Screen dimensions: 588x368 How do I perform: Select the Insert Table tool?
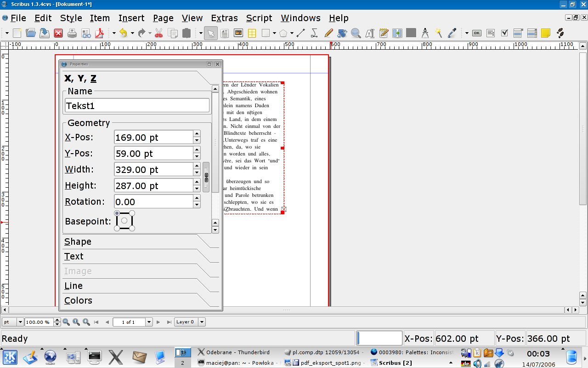coord(252,33)
